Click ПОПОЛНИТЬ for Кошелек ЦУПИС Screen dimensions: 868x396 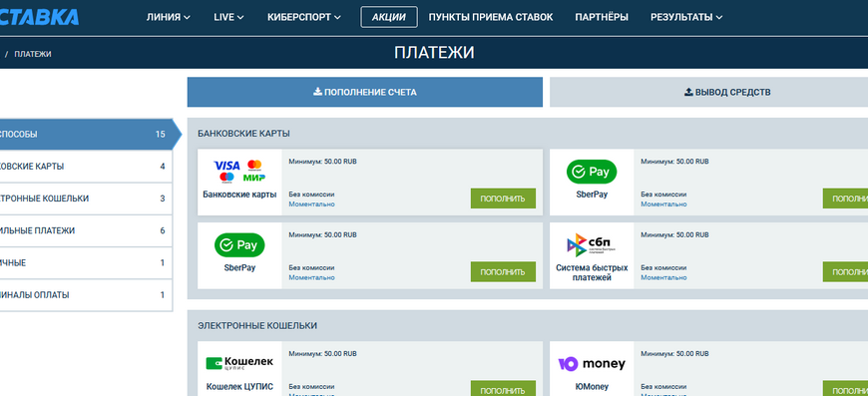coord(503,388)
